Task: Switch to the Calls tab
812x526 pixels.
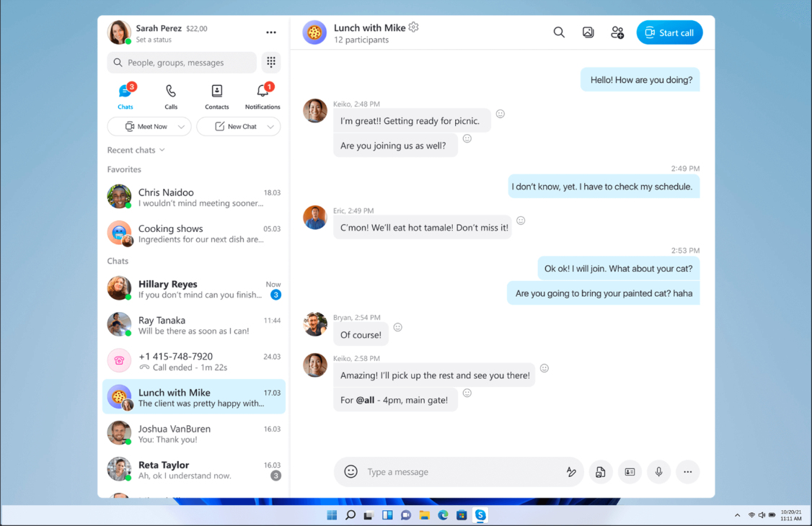Action: point(171,97)
